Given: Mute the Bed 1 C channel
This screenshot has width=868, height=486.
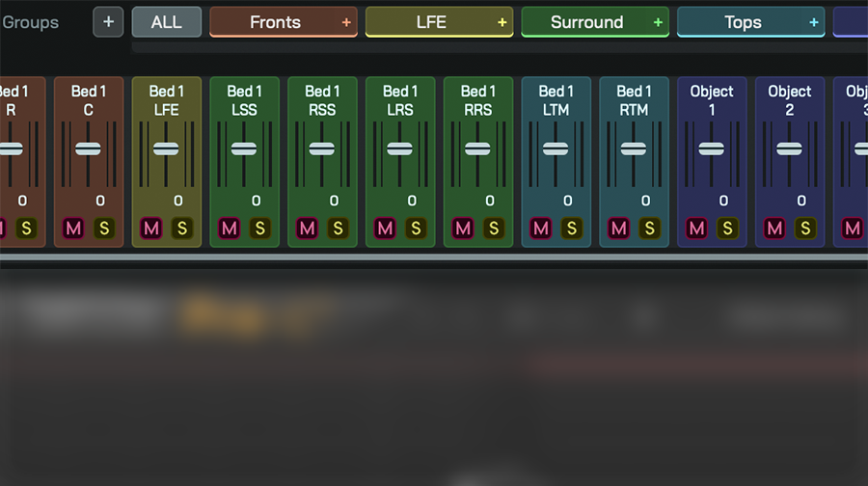Looking at the screenshot, I should point(73,229).
